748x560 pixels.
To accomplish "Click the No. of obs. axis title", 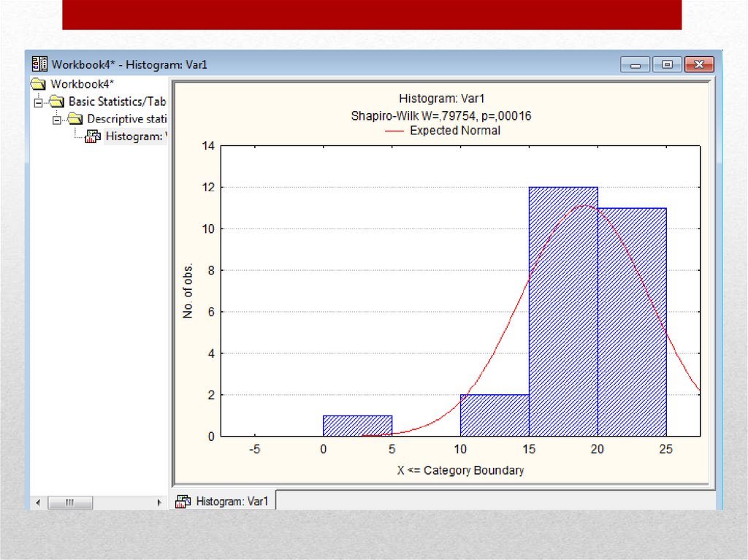I will (188, 291).
